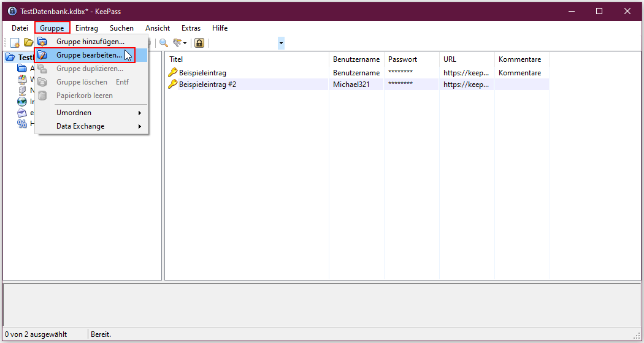Screen dimensions: 644x343
Task: Click the padlock Lock Workspace icon
Action: pos(199,43)
